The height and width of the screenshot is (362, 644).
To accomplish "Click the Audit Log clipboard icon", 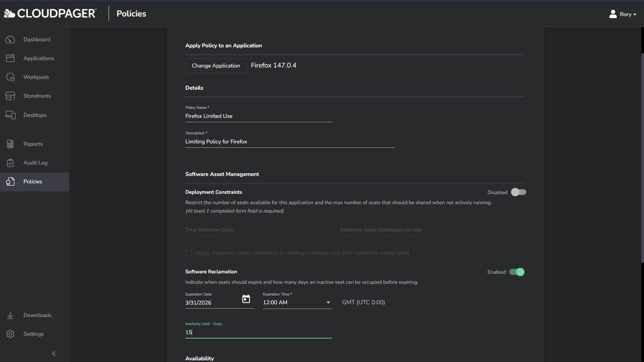I will click(10, 163).
